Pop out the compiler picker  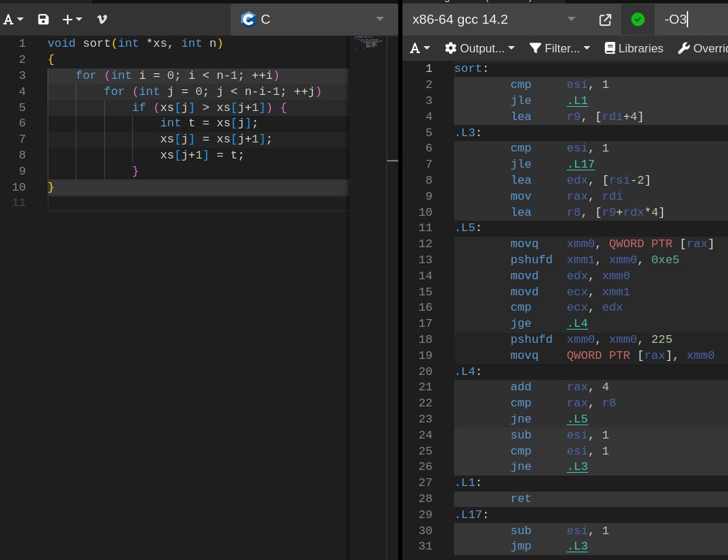pos(605,20)
